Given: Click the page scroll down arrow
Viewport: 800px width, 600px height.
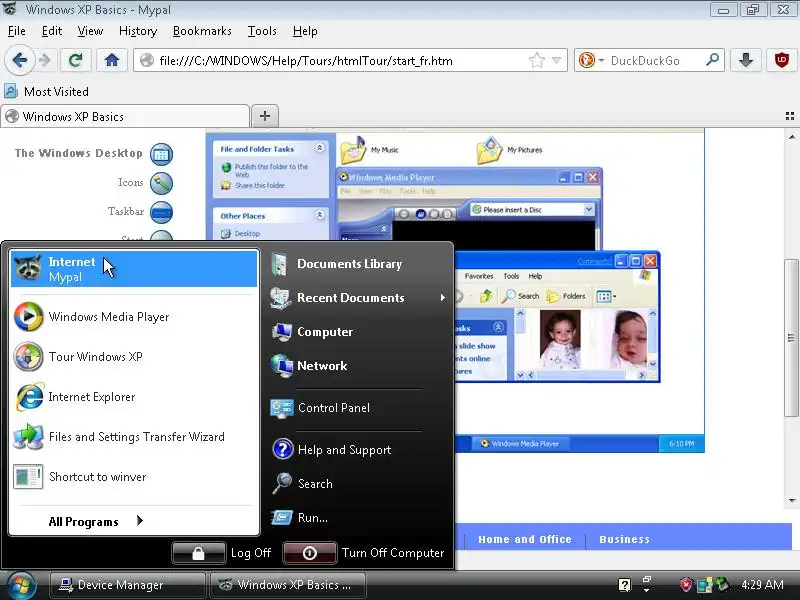Looking at the screenshot, I should [x=791, y=501].
